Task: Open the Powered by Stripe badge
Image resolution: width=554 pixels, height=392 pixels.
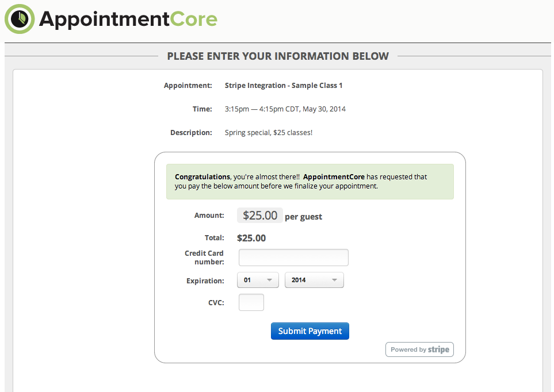Action: pyautogui.click(x=419, y=349)
